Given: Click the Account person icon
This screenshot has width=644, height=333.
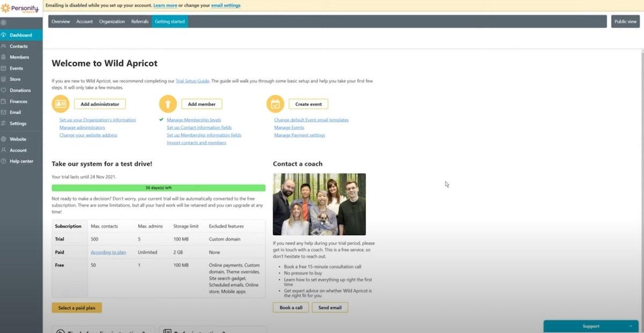Looking at the screenshot, I should pyautogui.click(x=4, y=150).
